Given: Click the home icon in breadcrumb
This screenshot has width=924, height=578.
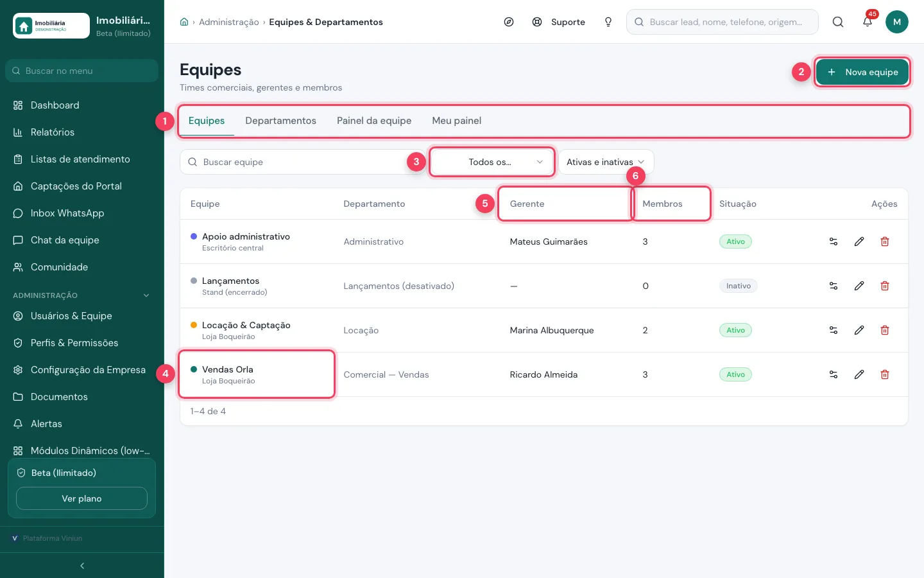Looking at the screenshot, I should (x=184, y=22).
